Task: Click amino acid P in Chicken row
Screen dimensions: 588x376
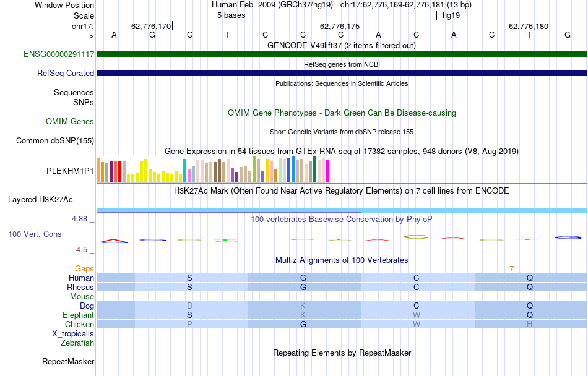Action: tap(189, 325)
